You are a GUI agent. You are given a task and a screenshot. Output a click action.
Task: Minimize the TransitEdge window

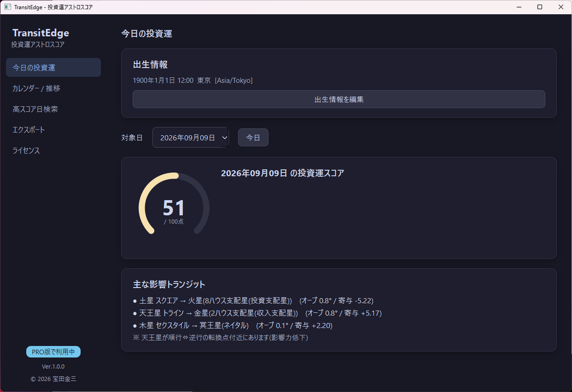pos(518,7)
